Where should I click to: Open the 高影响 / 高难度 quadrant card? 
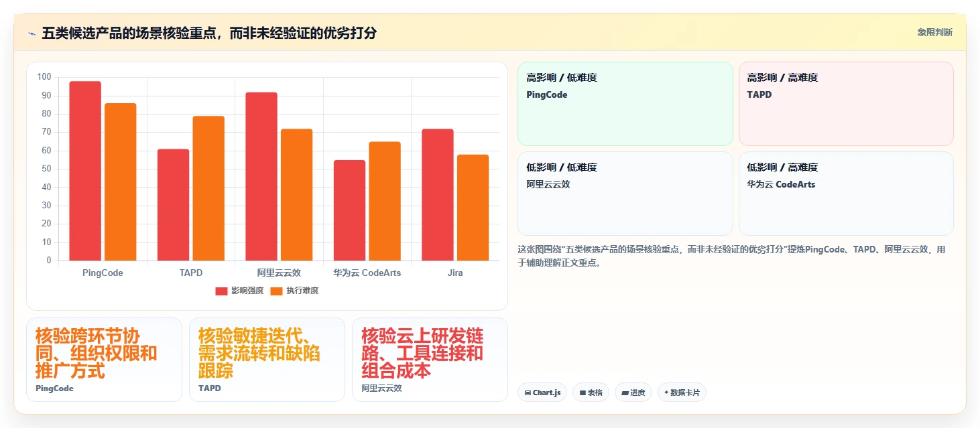(x=846, y=104)
